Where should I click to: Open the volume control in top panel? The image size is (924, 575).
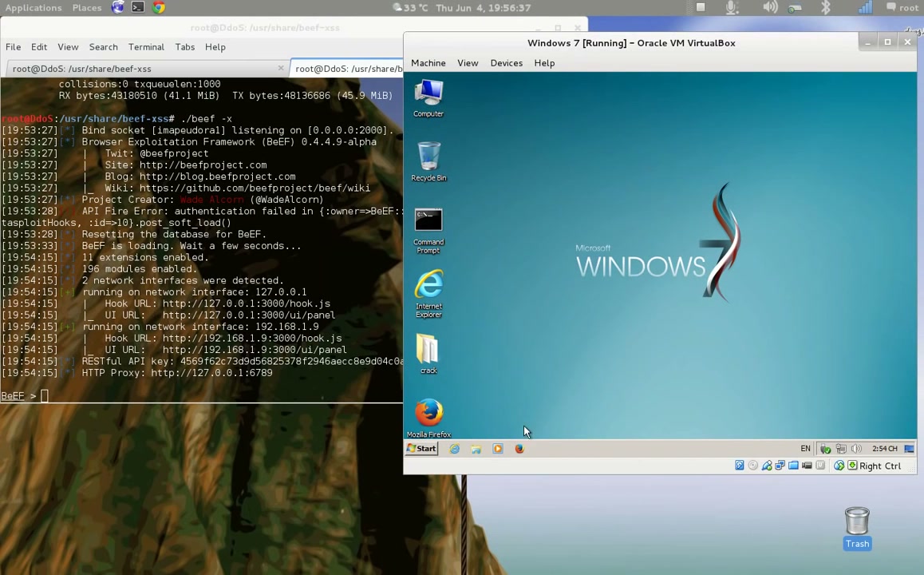coord(770,7)
